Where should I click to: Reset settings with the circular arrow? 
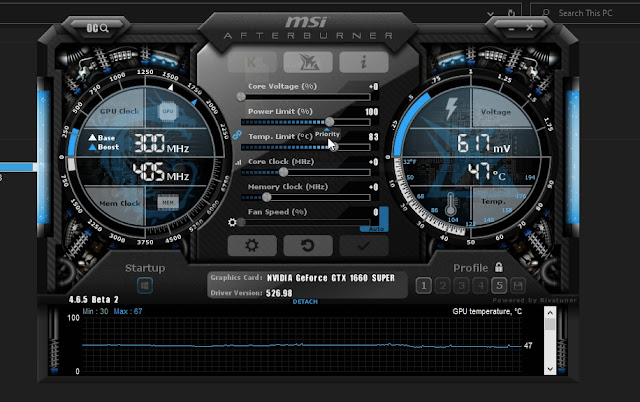point(308,246)
